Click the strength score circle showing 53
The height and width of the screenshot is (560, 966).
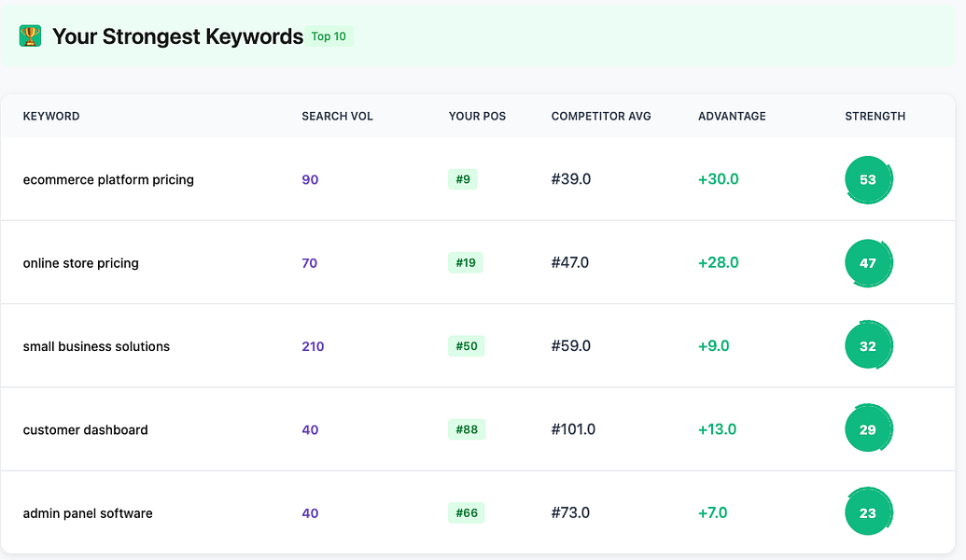(868, 179)
